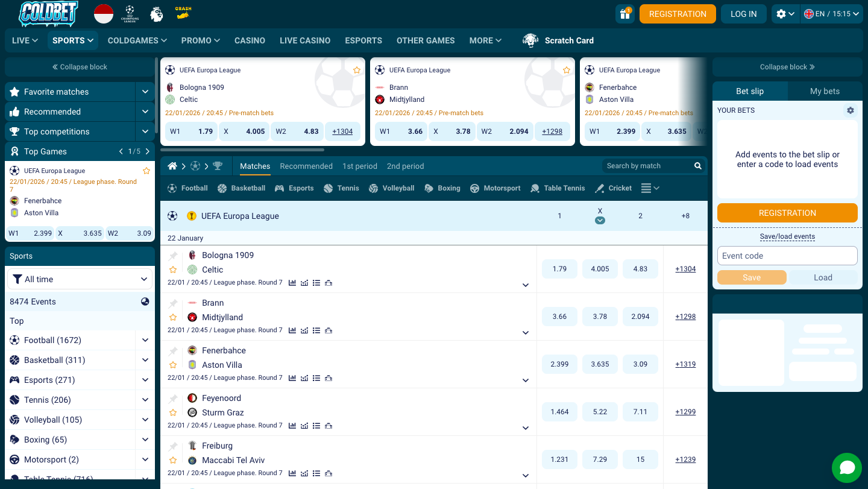
Task: Click the trophy breadcrumb icon
Action: [x=218, y=166]
